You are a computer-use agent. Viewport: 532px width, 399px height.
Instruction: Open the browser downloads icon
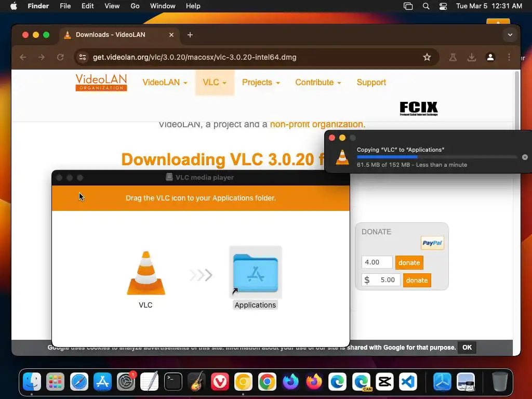(x=472, y=57)
